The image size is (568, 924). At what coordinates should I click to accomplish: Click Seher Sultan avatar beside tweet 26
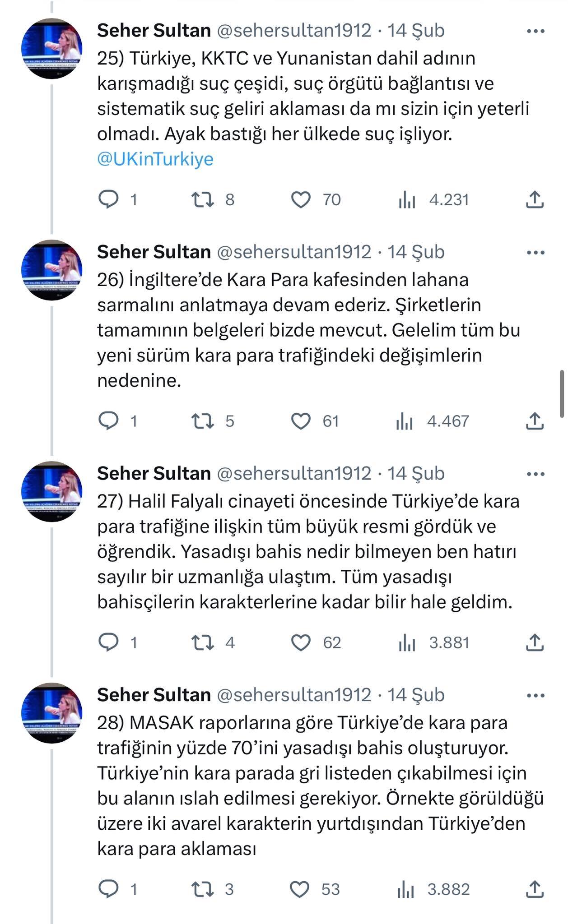point(52,270)
